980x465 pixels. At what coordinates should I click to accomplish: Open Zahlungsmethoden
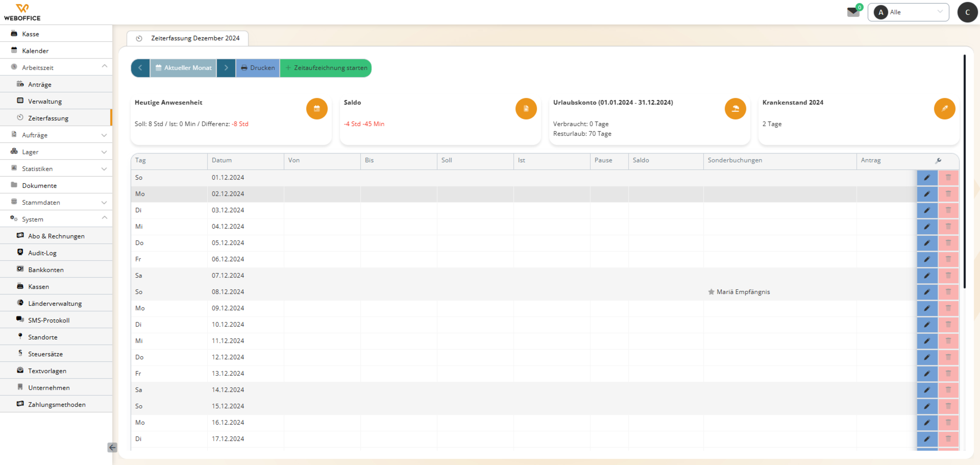pyautogui.click(x=56, y=404)
